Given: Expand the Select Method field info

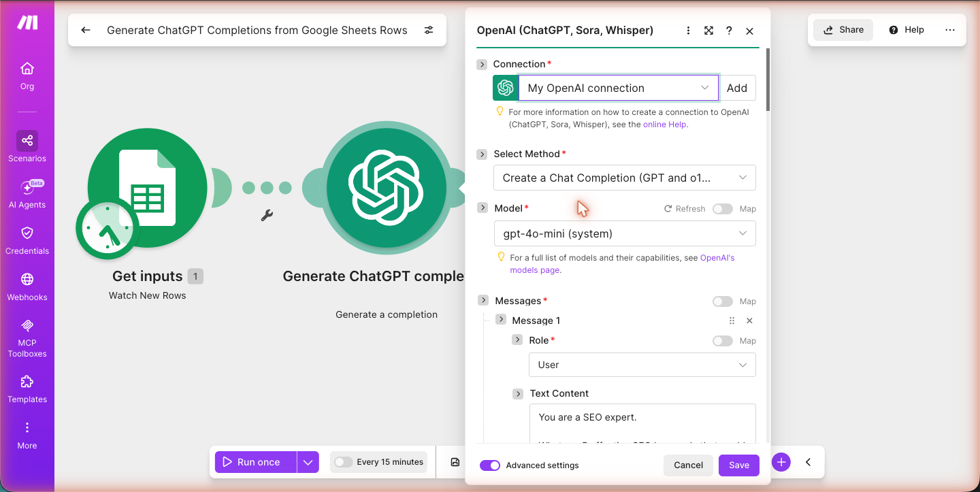Looking at the screenshot, I should (x=482, y=154).
